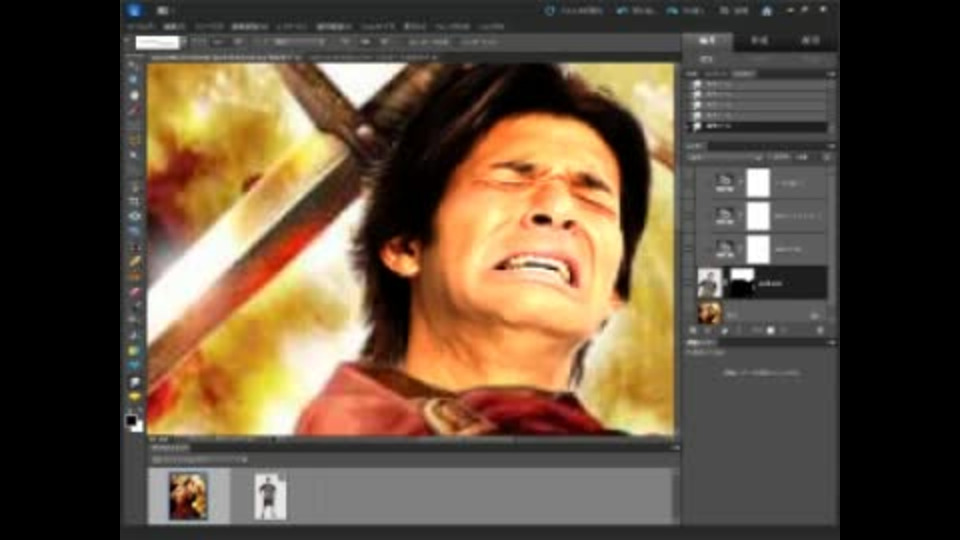Set black foreground color swatch
The width and height of the screenshot is (960, 540).
point(130,420)
